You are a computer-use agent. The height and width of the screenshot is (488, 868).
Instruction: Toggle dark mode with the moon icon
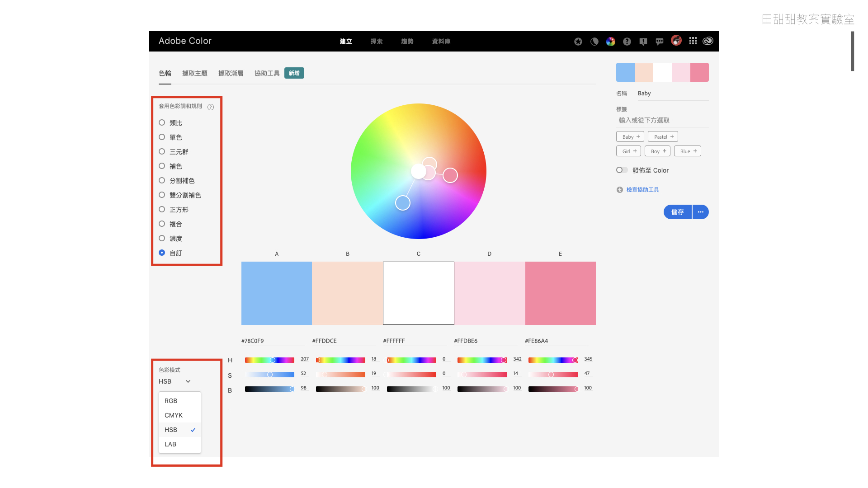[594, 42]
